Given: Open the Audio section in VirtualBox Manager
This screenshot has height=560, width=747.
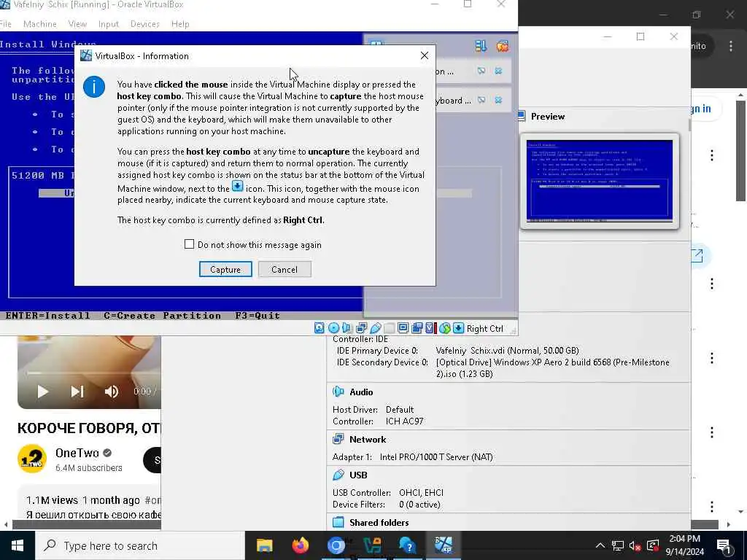Looking at the screenshot, I should tap(361, 392).
